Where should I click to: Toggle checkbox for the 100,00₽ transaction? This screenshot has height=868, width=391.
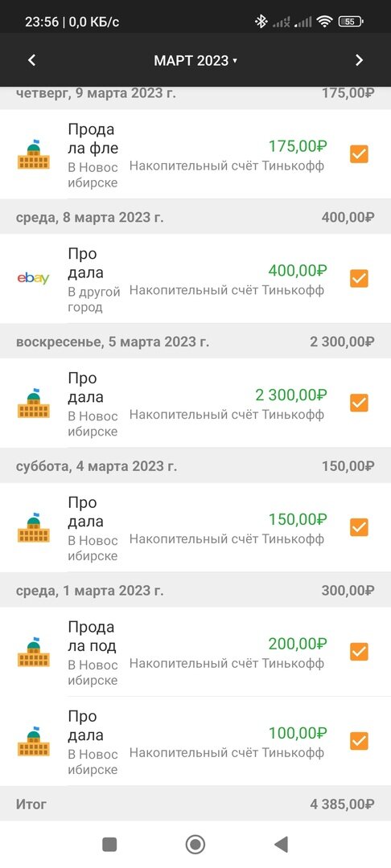coord(359,741)
